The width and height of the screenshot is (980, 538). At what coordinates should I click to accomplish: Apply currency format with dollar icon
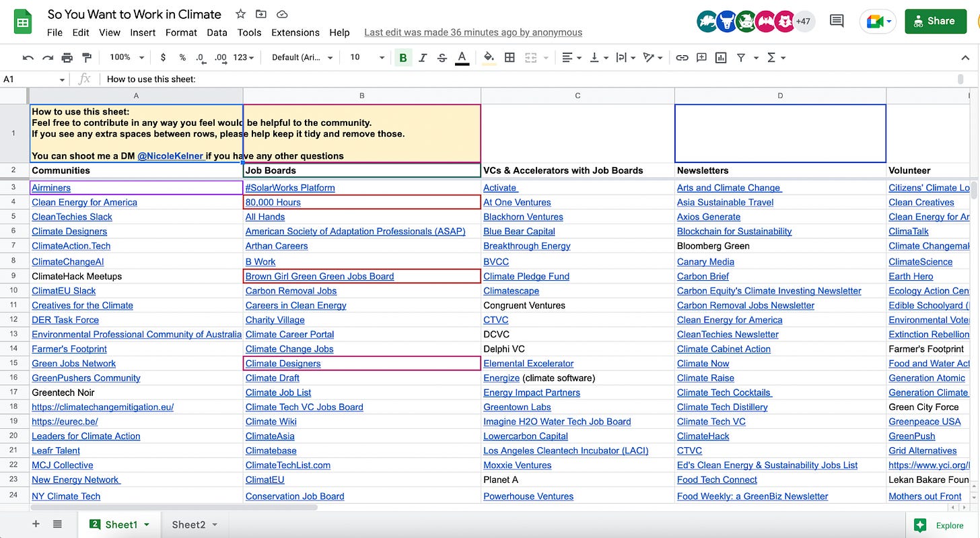pos(163,58)
